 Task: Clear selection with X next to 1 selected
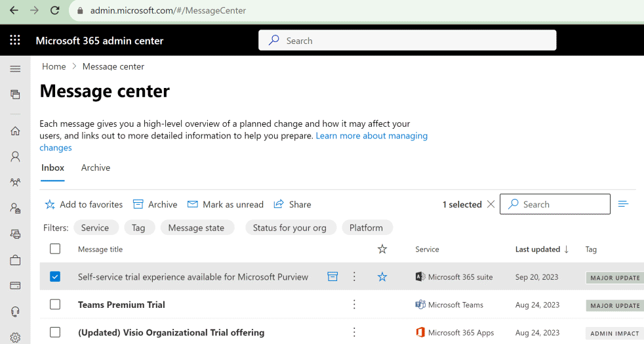[x=491, y=204]
